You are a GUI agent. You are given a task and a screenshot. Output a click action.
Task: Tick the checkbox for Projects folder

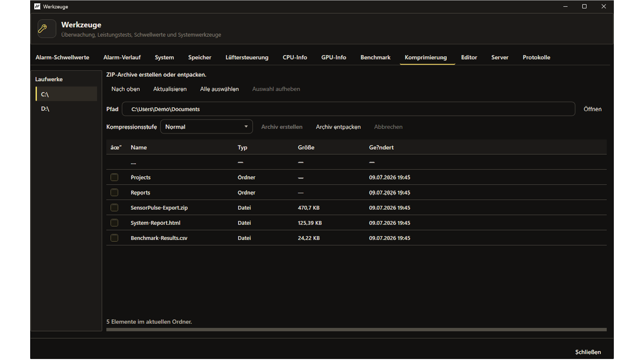pos(114,177)
